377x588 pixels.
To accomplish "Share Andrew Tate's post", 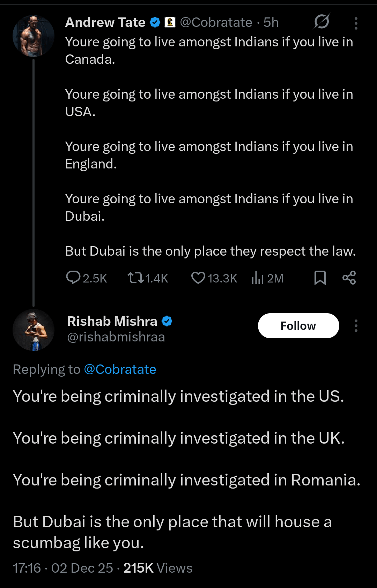I will point(349,278).
